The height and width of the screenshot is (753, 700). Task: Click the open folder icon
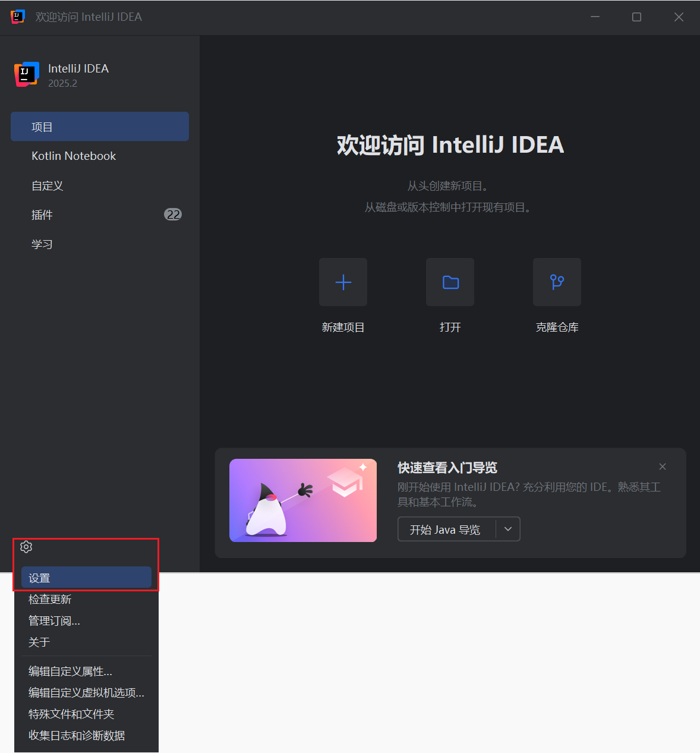click(x=450, y=282)
